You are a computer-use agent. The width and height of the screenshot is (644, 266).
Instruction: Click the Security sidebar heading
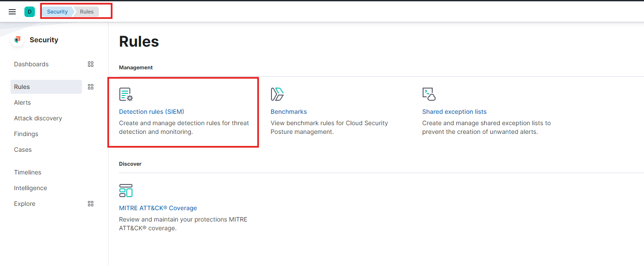coord(44,40)
